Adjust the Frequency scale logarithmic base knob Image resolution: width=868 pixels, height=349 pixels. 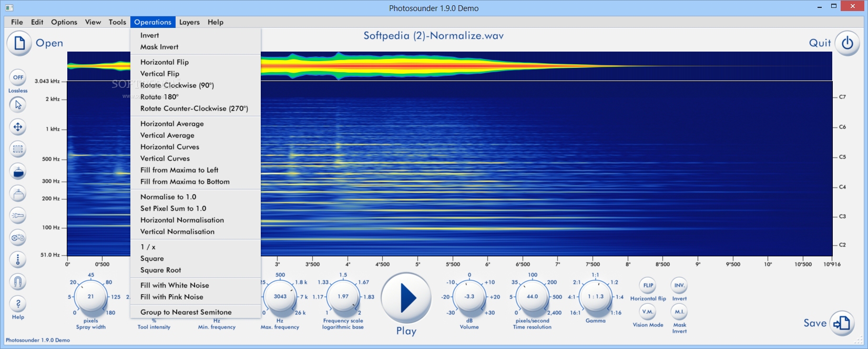343,296
